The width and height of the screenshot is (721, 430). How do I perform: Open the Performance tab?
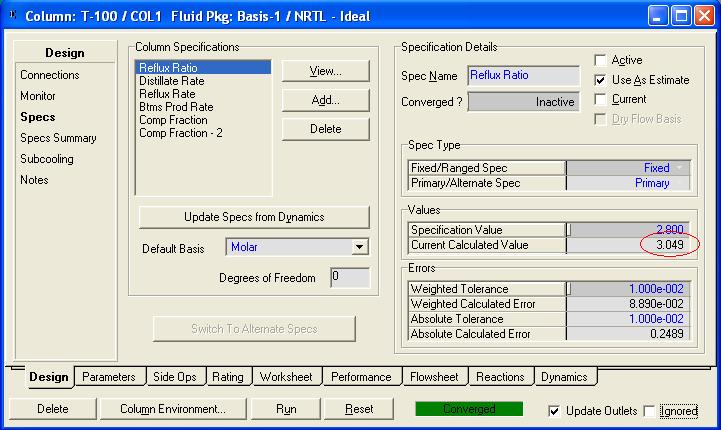[361, 377]
